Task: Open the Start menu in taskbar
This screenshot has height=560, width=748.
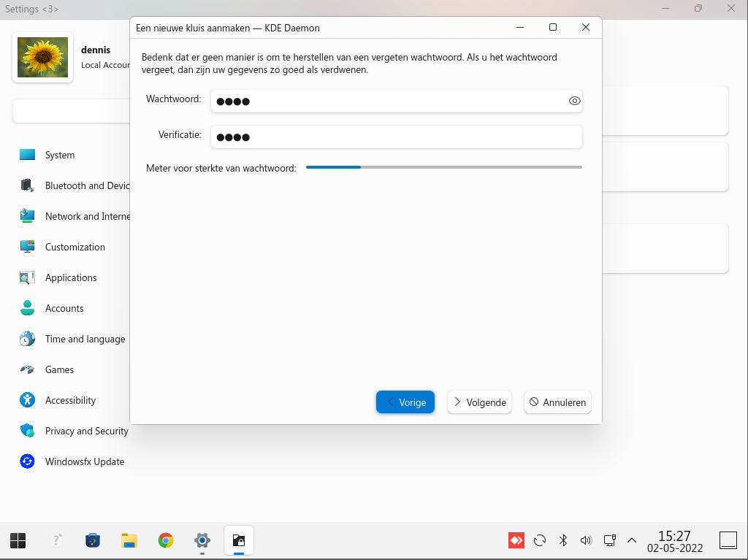Action: tap(18, 540)
